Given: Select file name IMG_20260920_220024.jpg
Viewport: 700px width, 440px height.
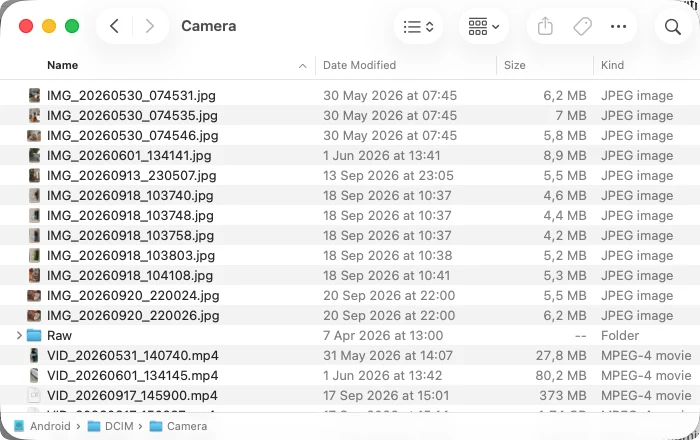Looking at the screenshot, I should click(x=133, y=296).
